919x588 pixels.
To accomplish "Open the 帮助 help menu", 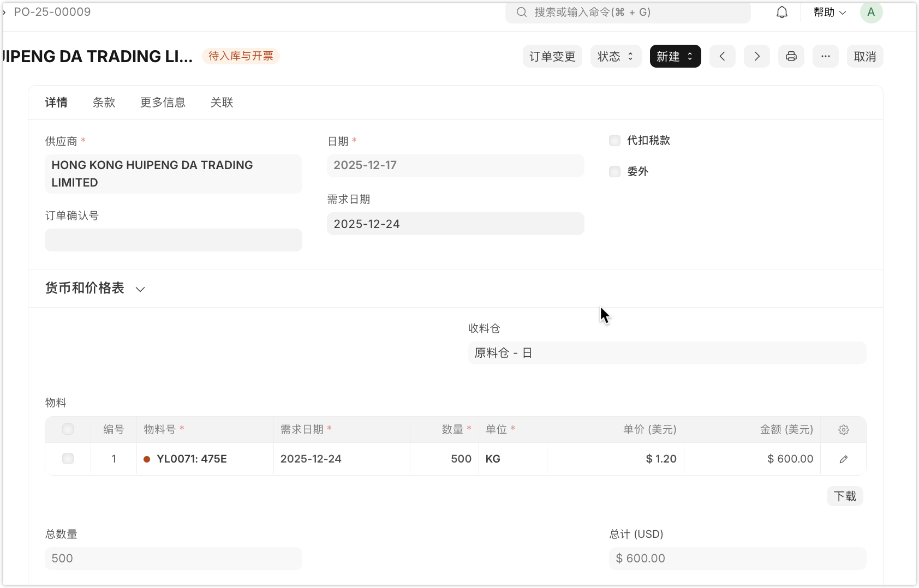I will point(829,12).
